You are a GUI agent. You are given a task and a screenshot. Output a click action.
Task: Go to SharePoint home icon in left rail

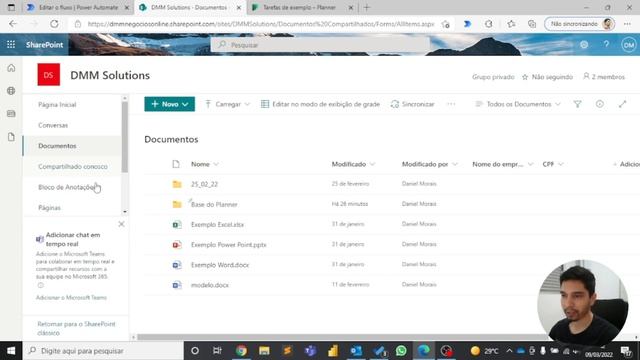click(11, 68)
